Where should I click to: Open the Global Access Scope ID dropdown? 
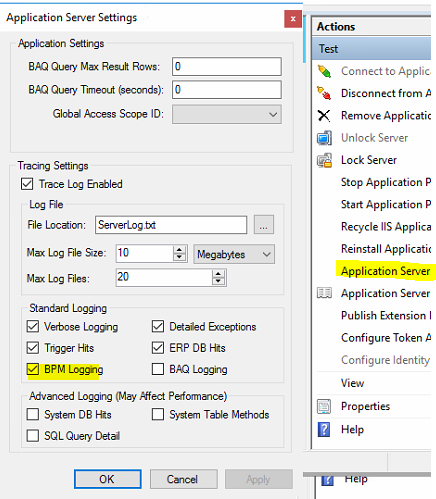click(227, 114)
